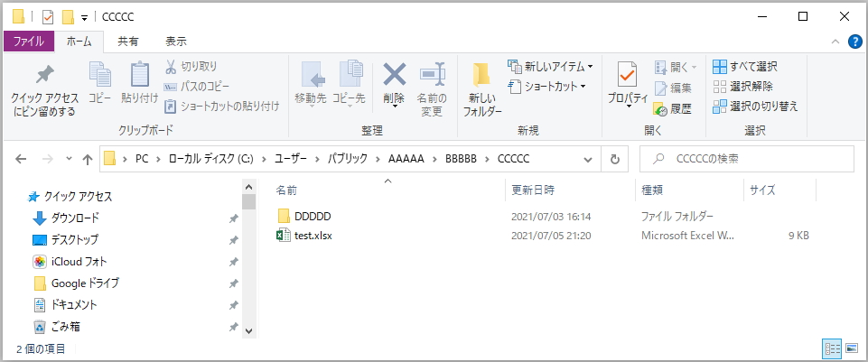Click the Pin to Quick Access icon
Screen dimensions: 868x362
[45, 75]
